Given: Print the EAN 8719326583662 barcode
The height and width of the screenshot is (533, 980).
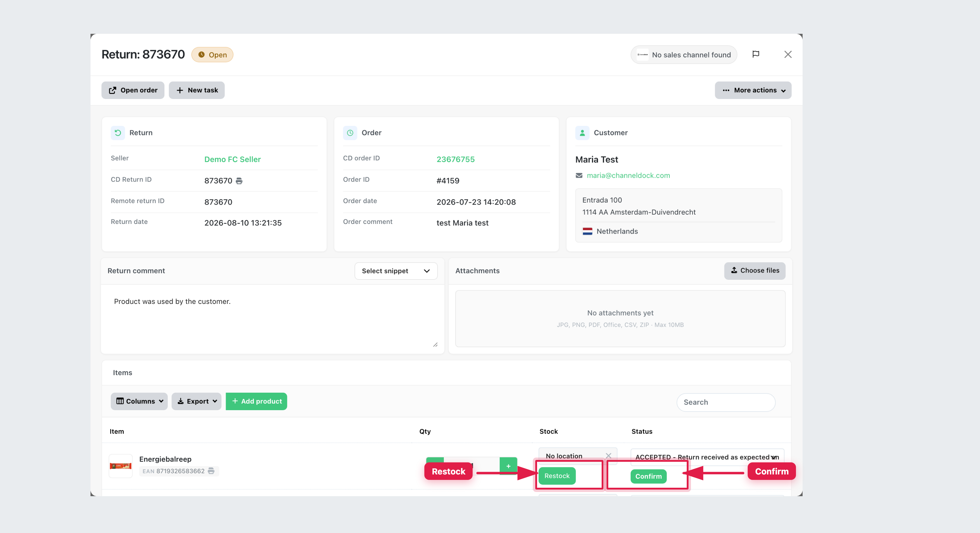Looking at the screenshot, I should (x=211, y=471).
